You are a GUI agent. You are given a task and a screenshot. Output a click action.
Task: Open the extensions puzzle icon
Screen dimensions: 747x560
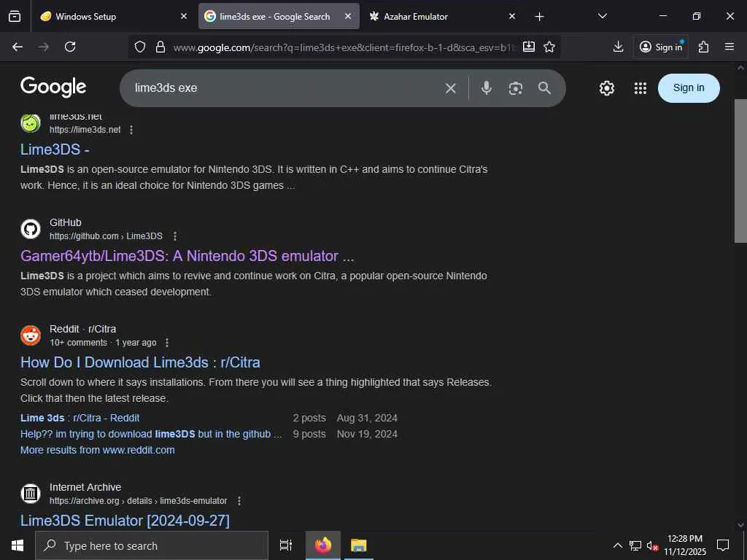(x=704, y=47)
